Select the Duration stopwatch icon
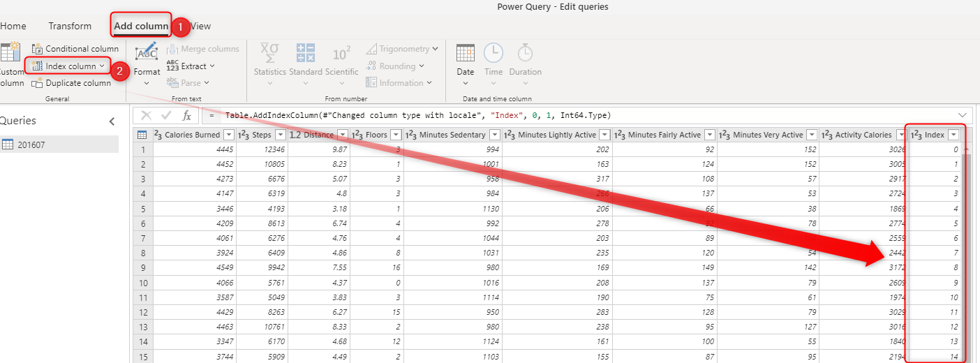 coord(525,54)
